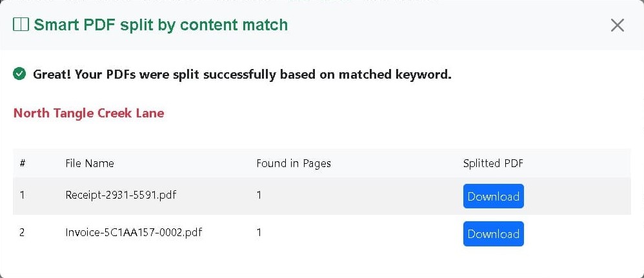Click the # column header
Viewport: 644px width, 278px height.
(23, 163)
